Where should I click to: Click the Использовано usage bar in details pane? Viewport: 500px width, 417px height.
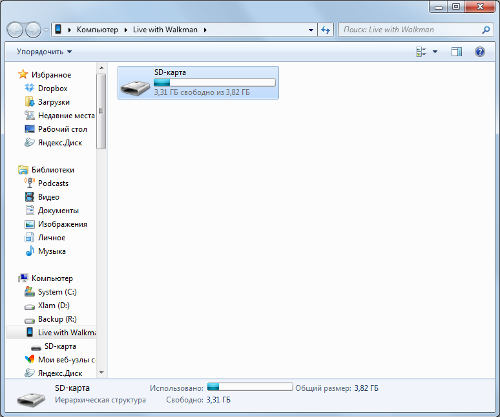click(x=250, y=387)
